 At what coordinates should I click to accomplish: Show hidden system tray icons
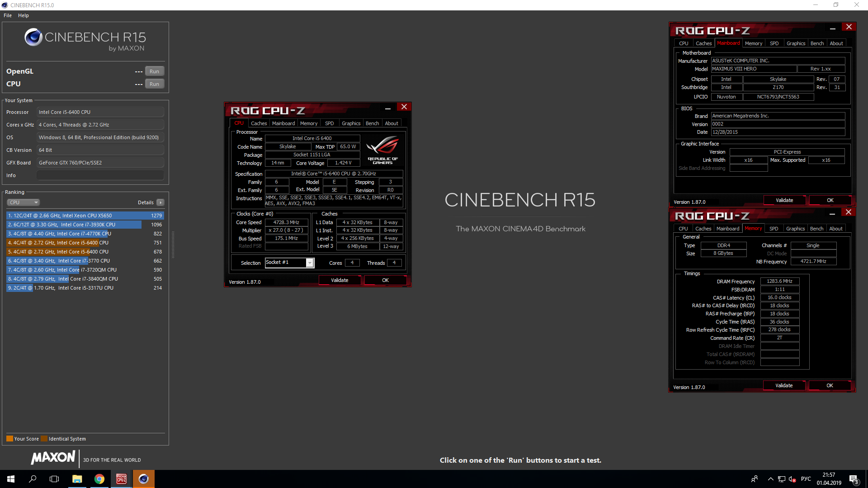pyautogui.click(x=770, y=479)
